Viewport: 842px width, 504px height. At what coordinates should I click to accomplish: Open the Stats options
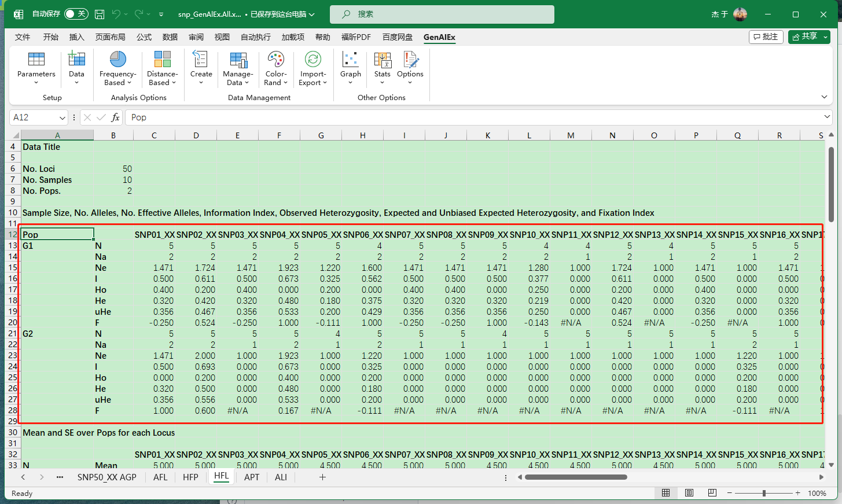pos(383,68)
